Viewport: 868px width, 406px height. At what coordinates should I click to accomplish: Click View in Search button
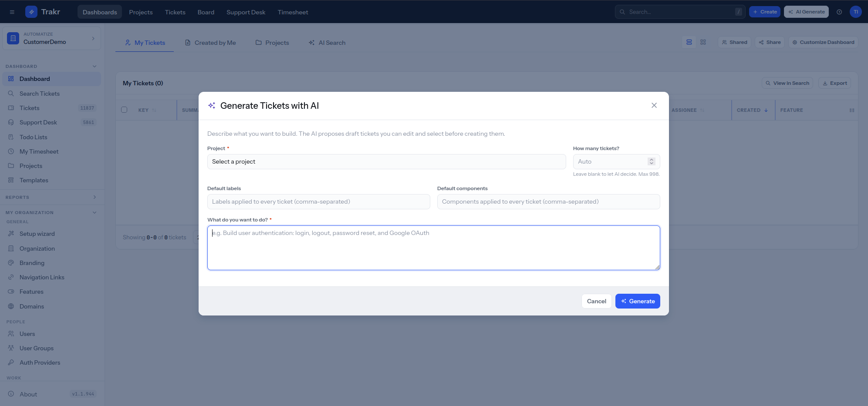(x=787, y=83)
